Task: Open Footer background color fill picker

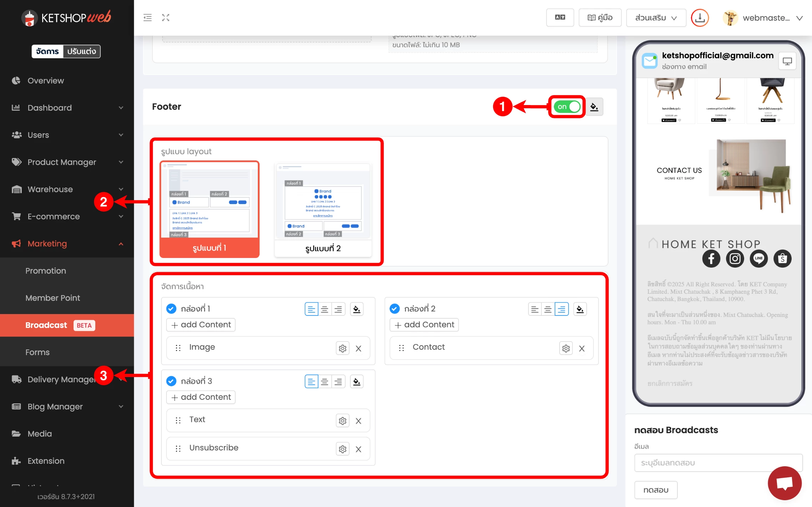Action: pyautogui.click(x=594, y=106)
